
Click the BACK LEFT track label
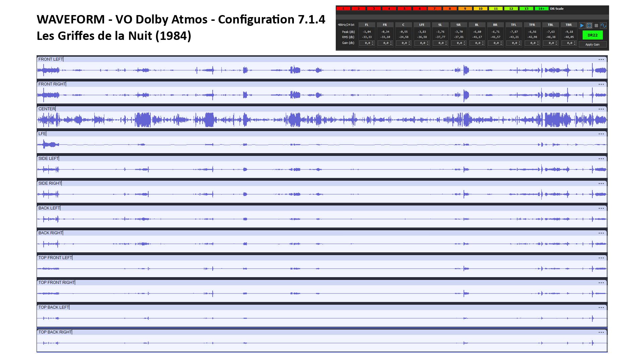(x=49, y=208)
